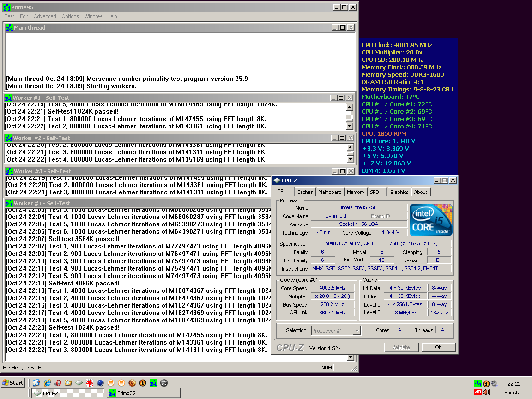Click the green Prime95 icon in system tray
532x399 pixels.
(x=478, y=383)
